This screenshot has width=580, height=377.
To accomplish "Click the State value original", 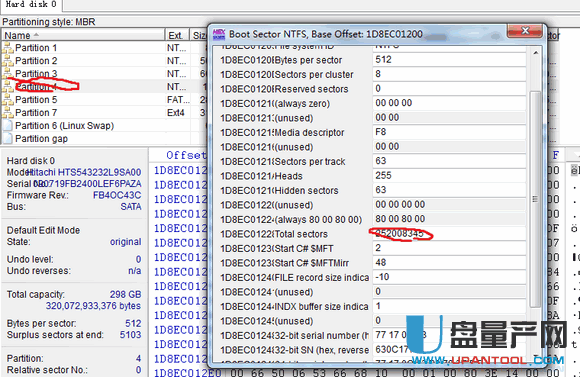I will point(125,242).
